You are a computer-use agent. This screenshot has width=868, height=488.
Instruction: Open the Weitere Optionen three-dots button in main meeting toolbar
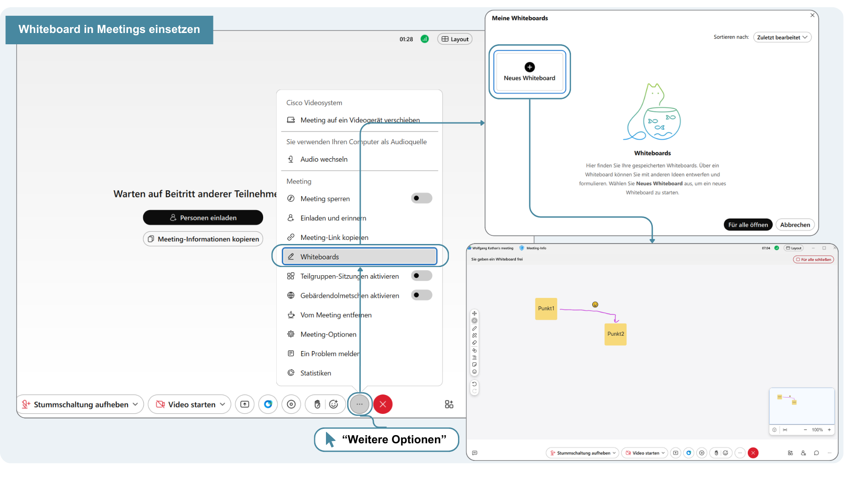pos(359,404)
